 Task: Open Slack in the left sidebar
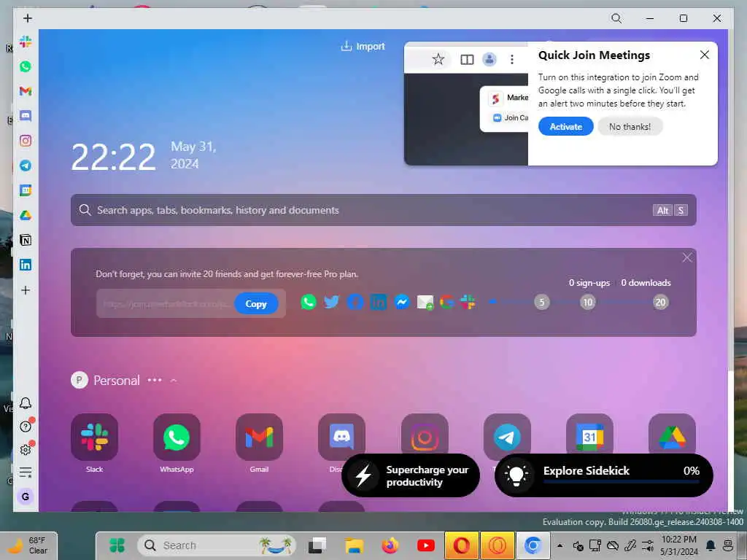(26, 42)
